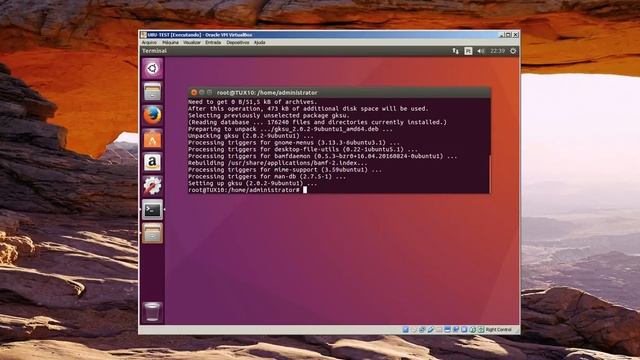Open the sound volume indicator
Image resolution: width=640 pixels, height=360 pixels.
coord(481,51)
